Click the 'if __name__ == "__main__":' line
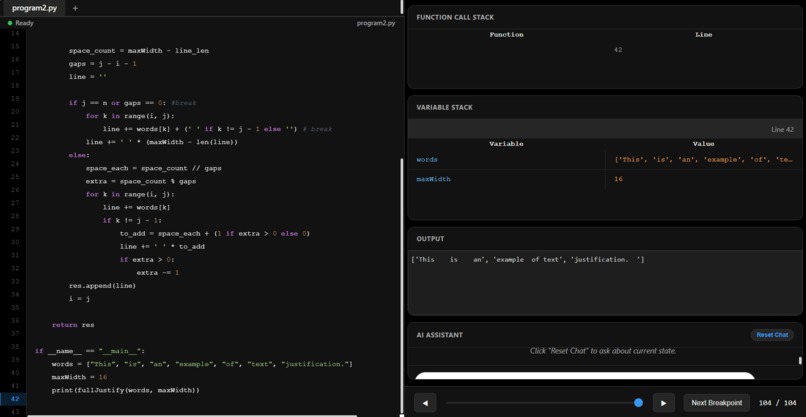Image resolution: width=806 pixels, height=417 pixels. coord(90,351)
